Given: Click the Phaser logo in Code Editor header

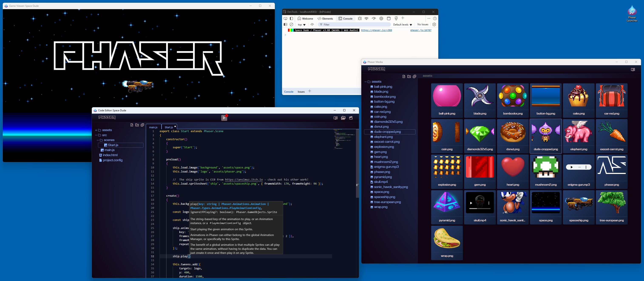Looking at the screenshot, I should pos(107,117).
